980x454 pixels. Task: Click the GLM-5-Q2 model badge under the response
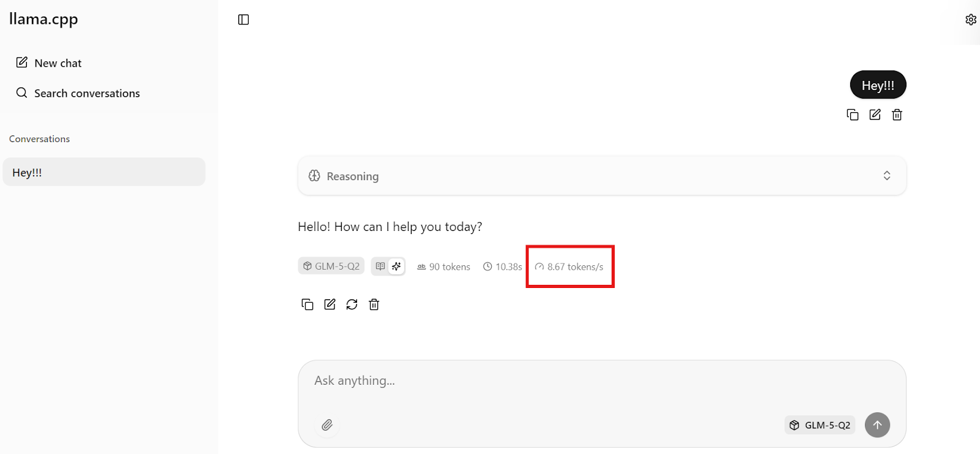331,267
